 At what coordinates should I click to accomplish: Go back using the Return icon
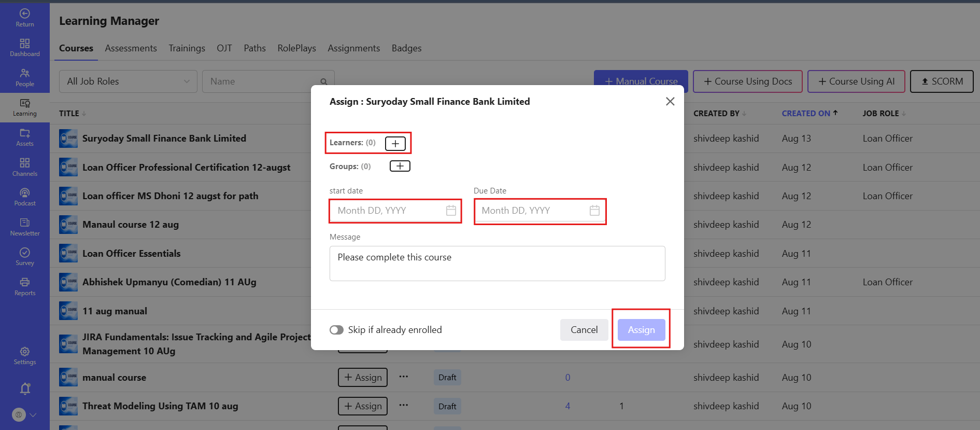(x=25, y=18)
